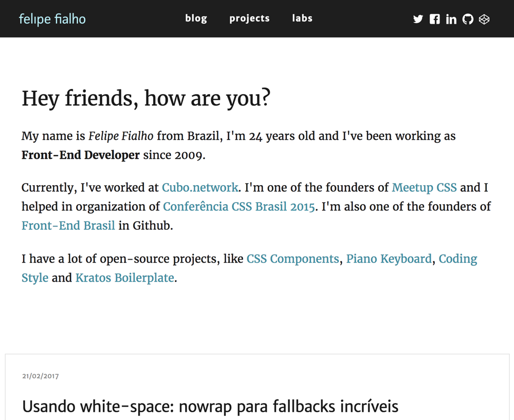Image resolution: width=514 pixels, height=420 pixels.
Task: Open the Twitter profile icon
Action: point(418,19)
